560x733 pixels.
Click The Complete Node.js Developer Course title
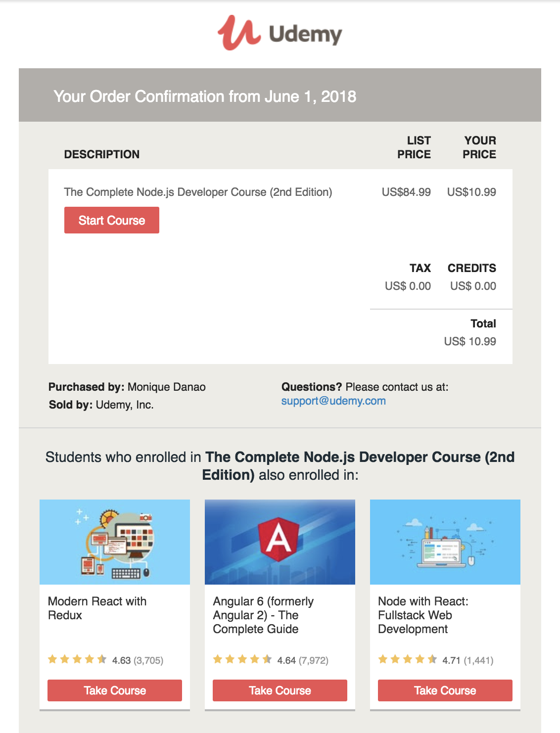pyautogui.click(x=198, y=192)
